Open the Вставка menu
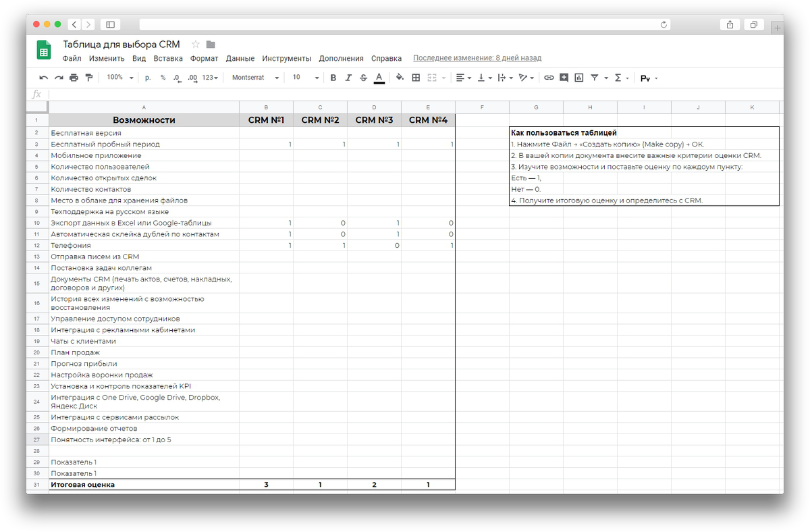 pyautogui.click(x=168, y=59)
